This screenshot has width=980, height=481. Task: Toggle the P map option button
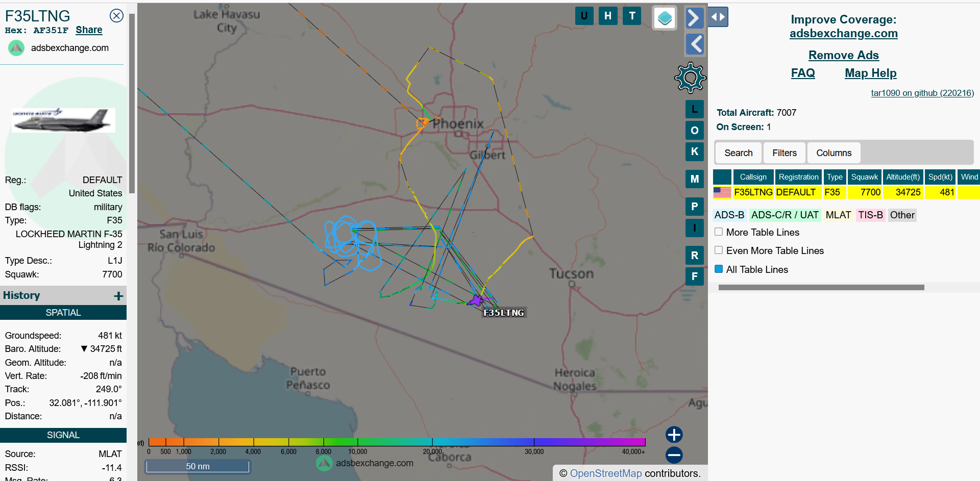695,207
